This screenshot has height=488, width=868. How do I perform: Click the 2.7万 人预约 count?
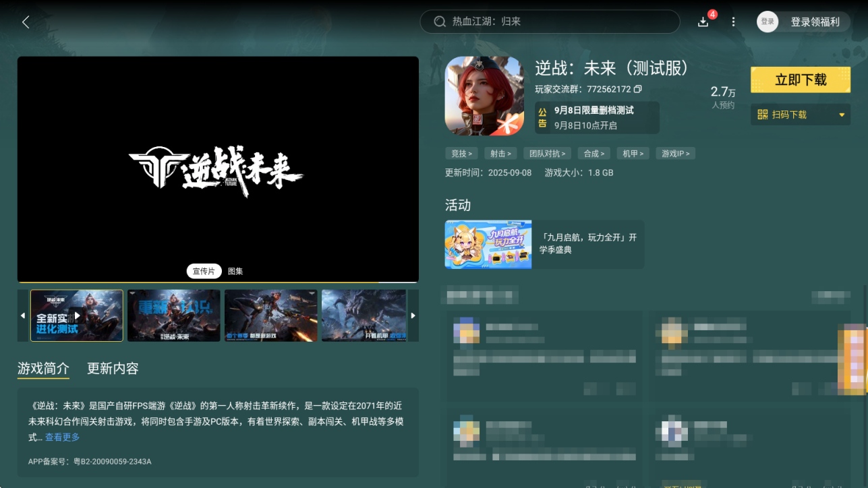click(723, 97)
